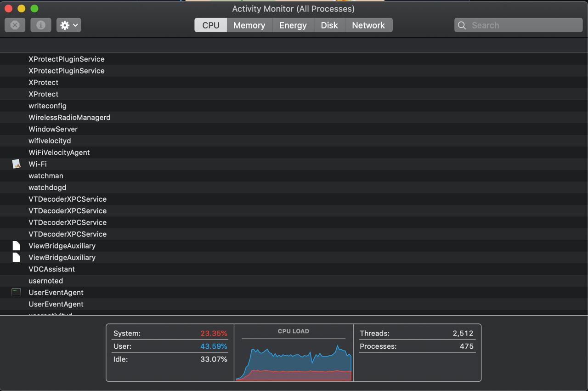Viewport: 588px width, 391px height.
Task: Minimize the Activity Monitor window
Action: [x=21, y=9]
